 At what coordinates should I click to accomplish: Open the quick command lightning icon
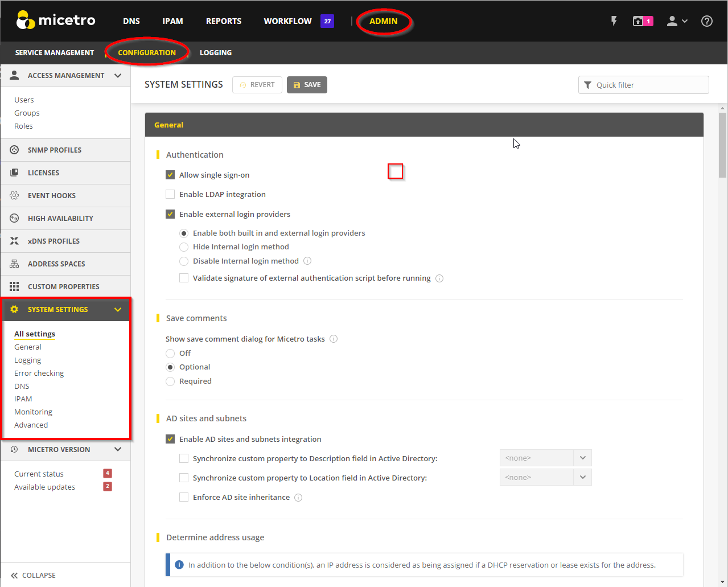click(x=614, y=21)
